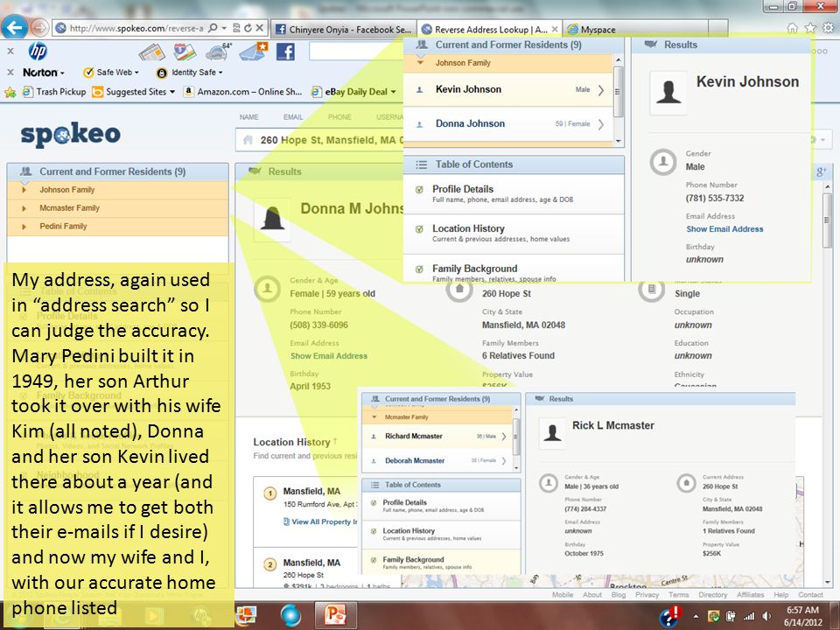Image resolution: width=840 pixels, height=630 pixels.
Task: Open the Safe Web dropdown
Action: pos(111,72)
